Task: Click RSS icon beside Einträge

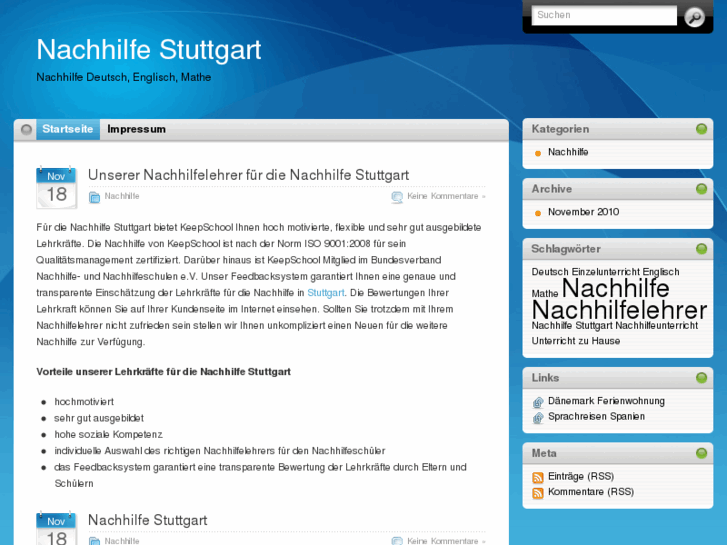Action: [x=538, y=477]
